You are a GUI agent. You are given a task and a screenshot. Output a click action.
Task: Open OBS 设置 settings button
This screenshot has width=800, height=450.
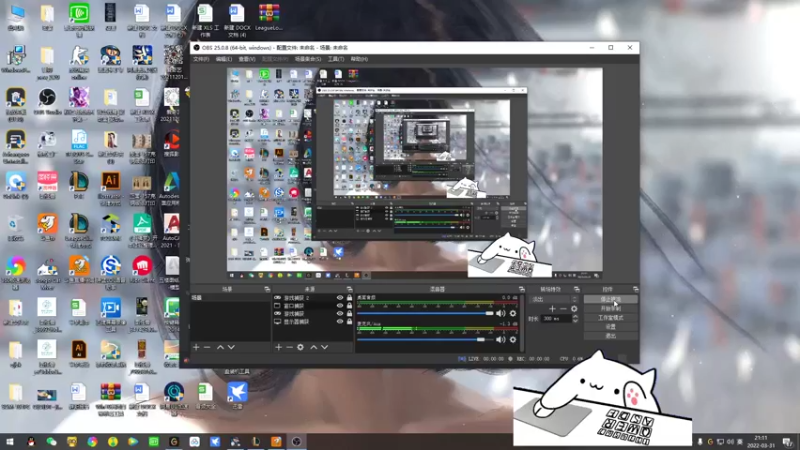(611, 327)
